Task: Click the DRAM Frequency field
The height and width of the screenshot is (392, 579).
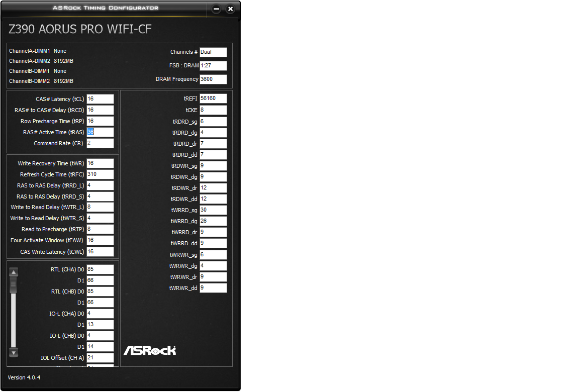Action: [213, 79]
